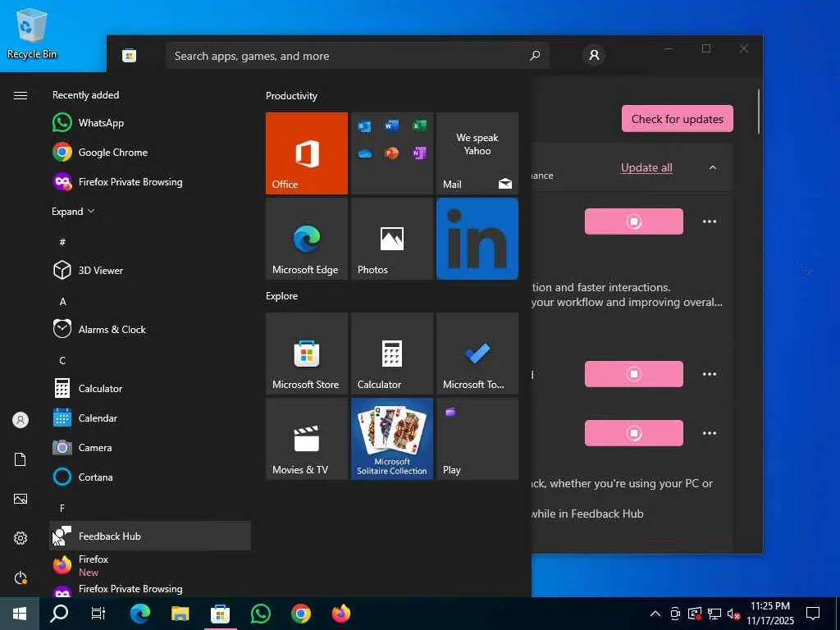Click the Store search magnifier icon
The height and width of the screenshot is (630, 840).
(x=535, y=55)
